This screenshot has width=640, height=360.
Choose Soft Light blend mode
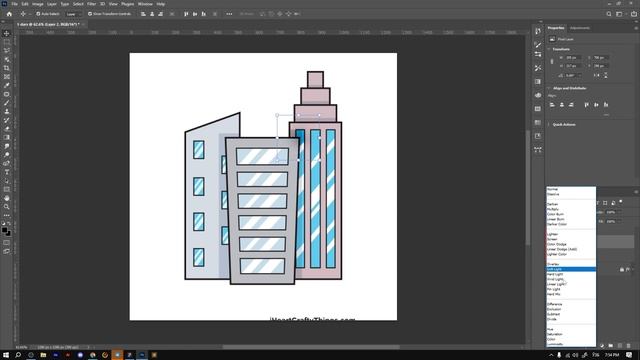point(571,269)
